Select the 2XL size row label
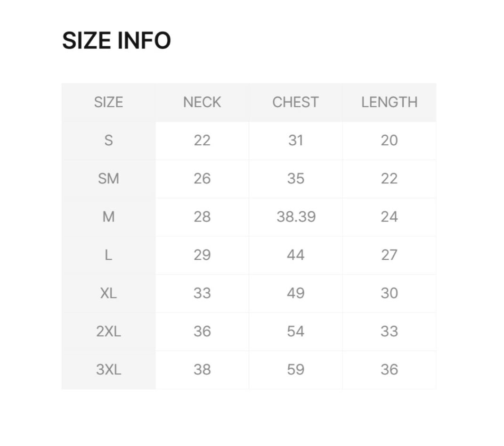Image resolution: width=504 pixels, height=446 pixels. coord(108,331)
